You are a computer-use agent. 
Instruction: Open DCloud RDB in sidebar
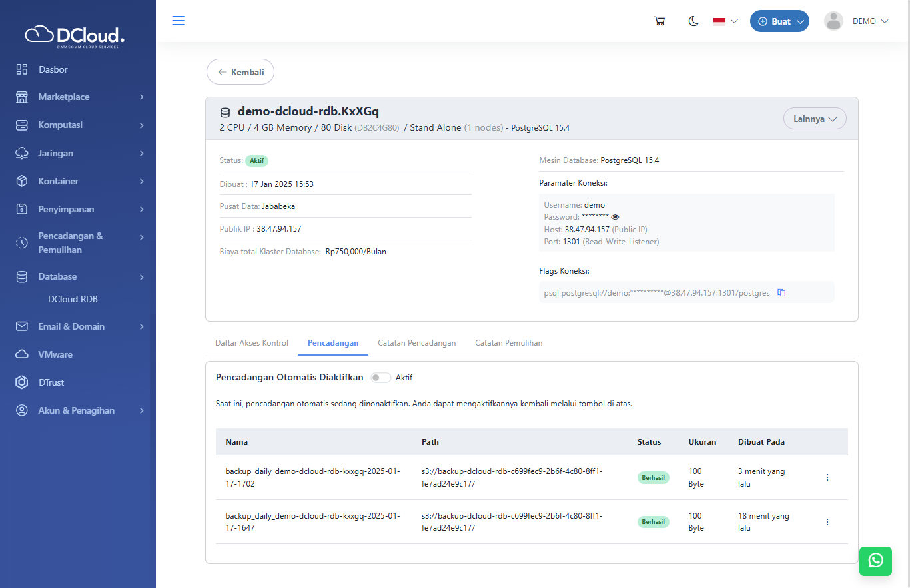pos(73,300)
